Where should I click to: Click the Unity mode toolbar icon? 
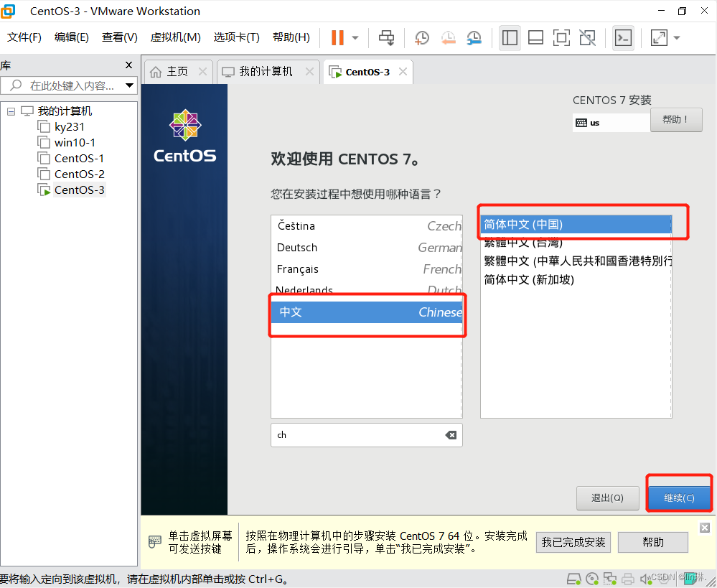587,37
